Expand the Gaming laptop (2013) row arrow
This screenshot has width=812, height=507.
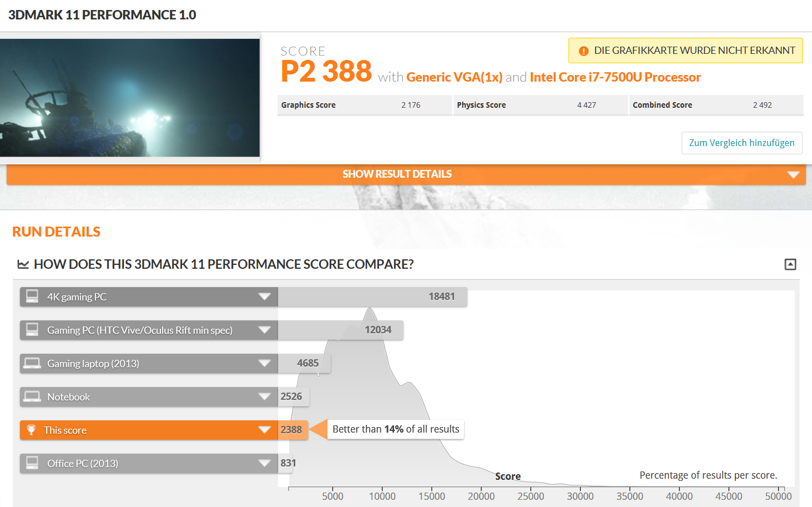[264, 363]
